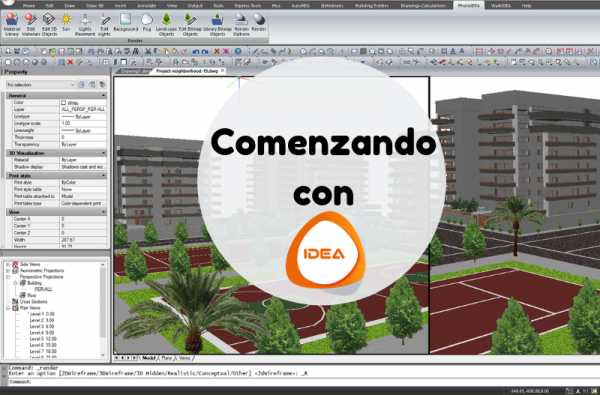Open the Edit 3D Objects tool
Viewport: 600px width, 395px height.
tap(49, 24)
